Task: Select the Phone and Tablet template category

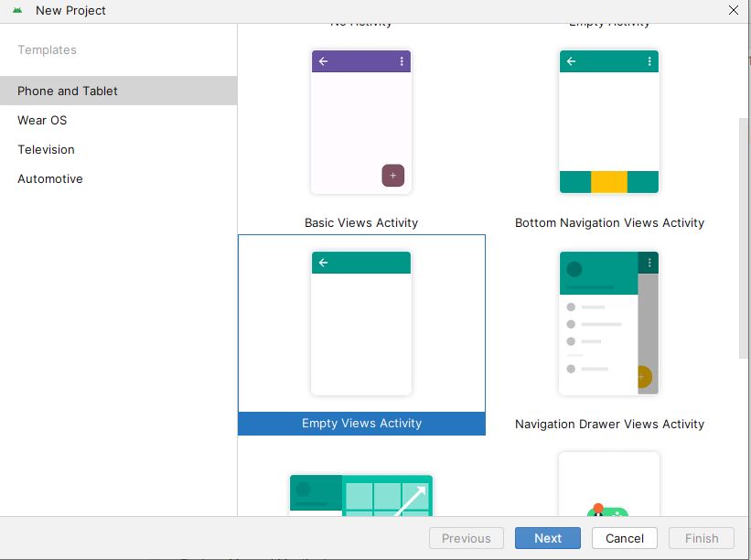Action: [118, 91]
